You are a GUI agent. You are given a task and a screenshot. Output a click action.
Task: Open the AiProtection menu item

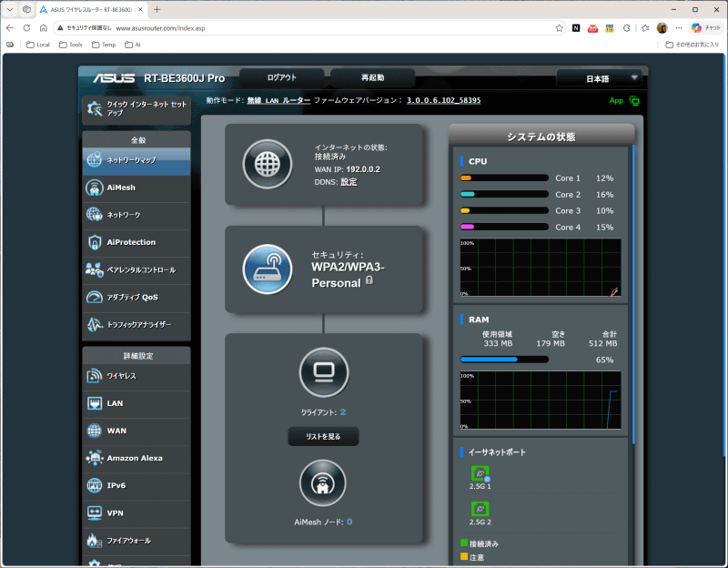point(136,242)
